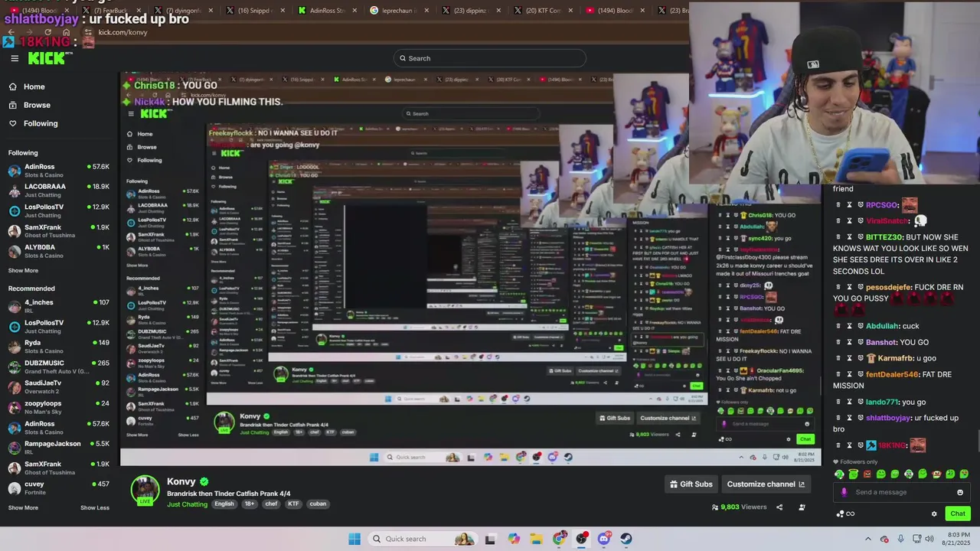The image size is (980, 551).
Task: Pick the halo frog emote in quick emotes
Action: pos(854,474)
